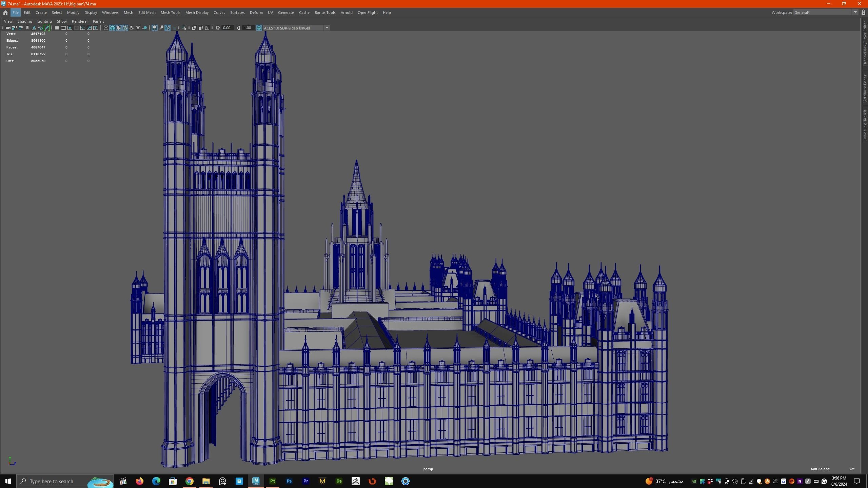Open the panel Shading menu
The height and width of the screenshot is (488, 868).
pyautogui.click(x=25, y=21)
